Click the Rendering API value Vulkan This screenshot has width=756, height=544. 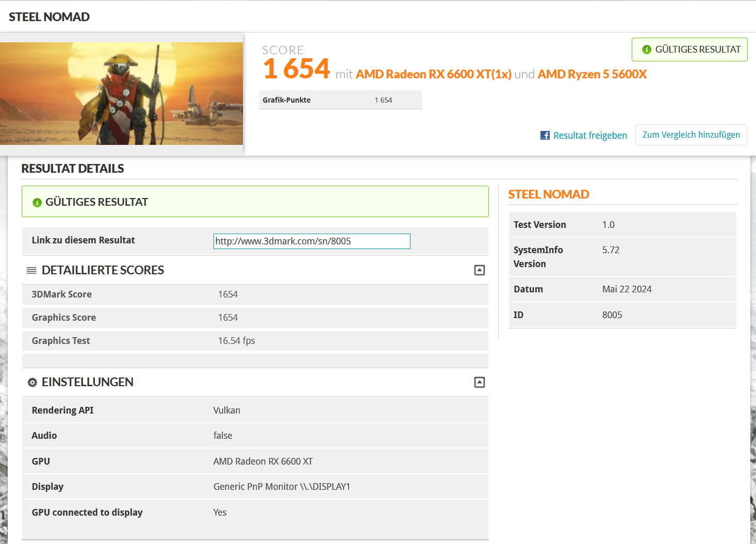pyautogui.click(x=227, y=410)
